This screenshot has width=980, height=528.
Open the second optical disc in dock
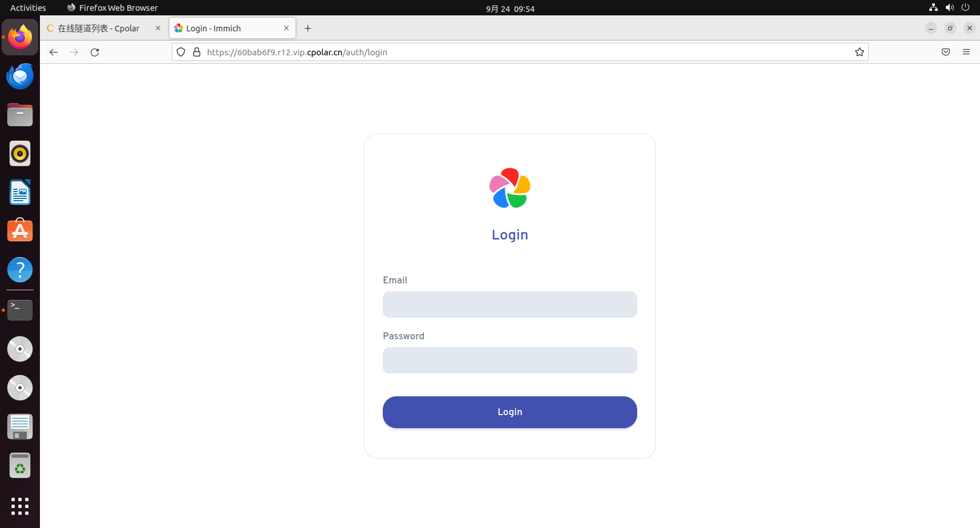click(x=20, y=388)
